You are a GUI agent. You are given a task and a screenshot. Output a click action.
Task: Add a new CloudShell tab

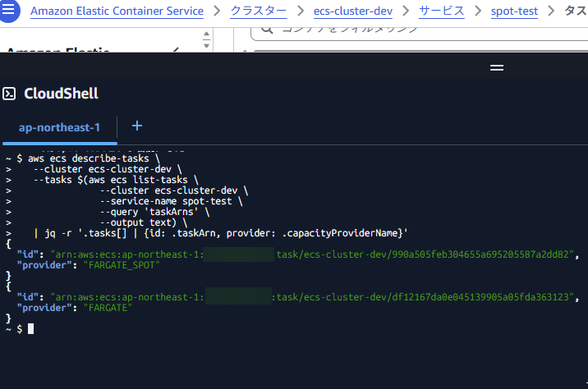coord(137,126)
